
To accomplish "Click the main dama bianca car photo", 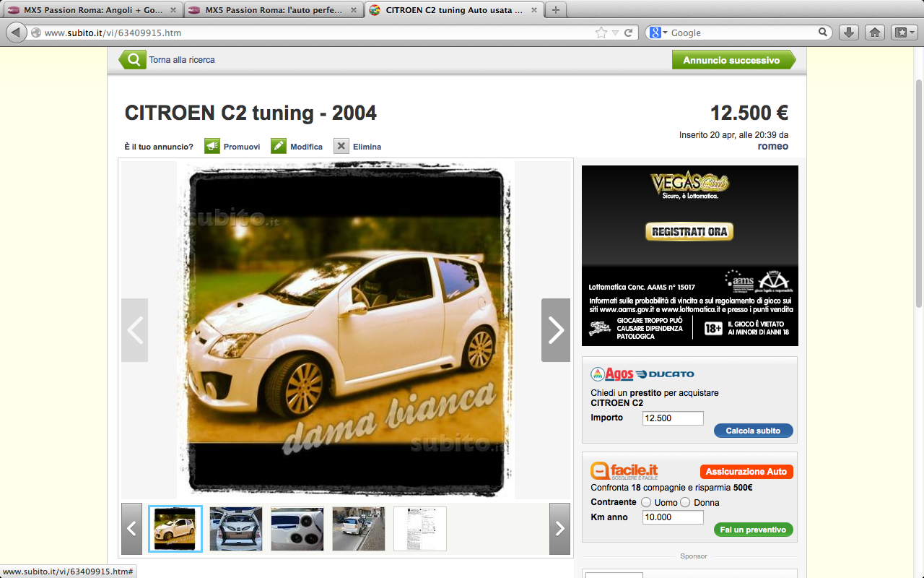I will 346,330.
